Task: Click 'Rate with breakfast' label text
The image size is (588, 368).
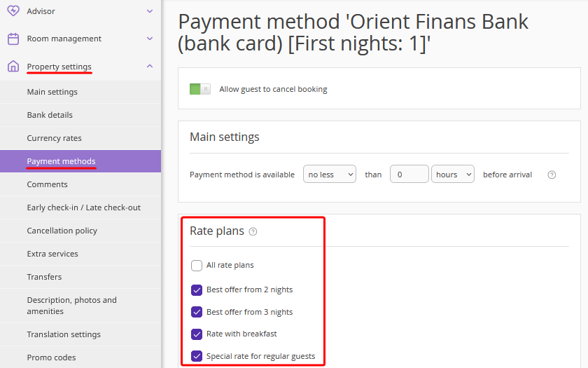Action: coord(241,334)
